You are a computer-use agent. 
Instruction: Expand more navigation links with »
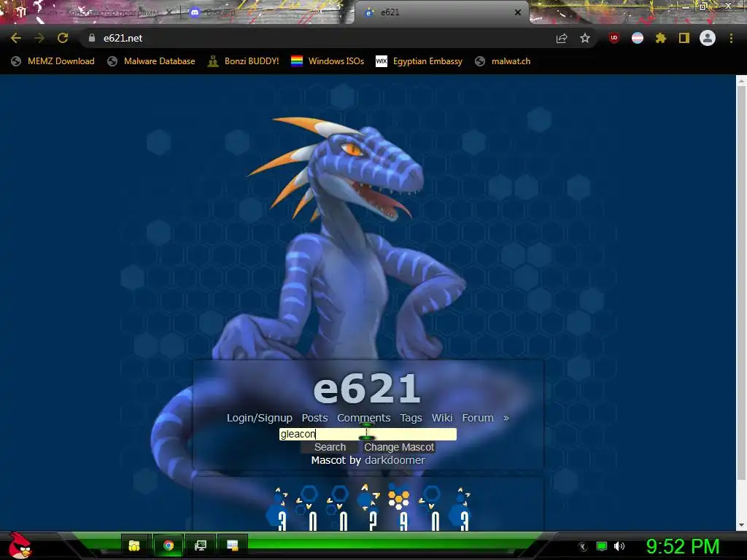(506, 418)
